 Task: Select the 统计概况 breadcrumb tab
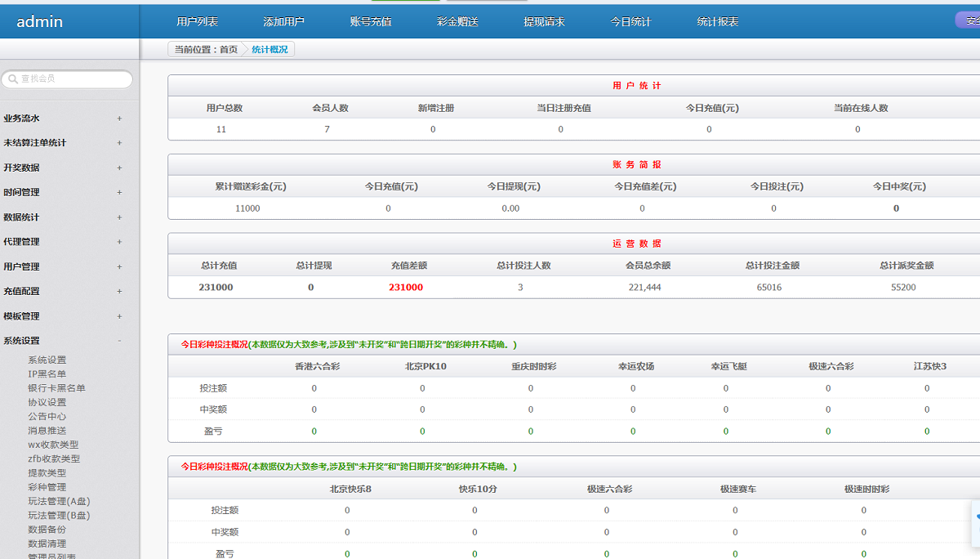click(269, 50)
